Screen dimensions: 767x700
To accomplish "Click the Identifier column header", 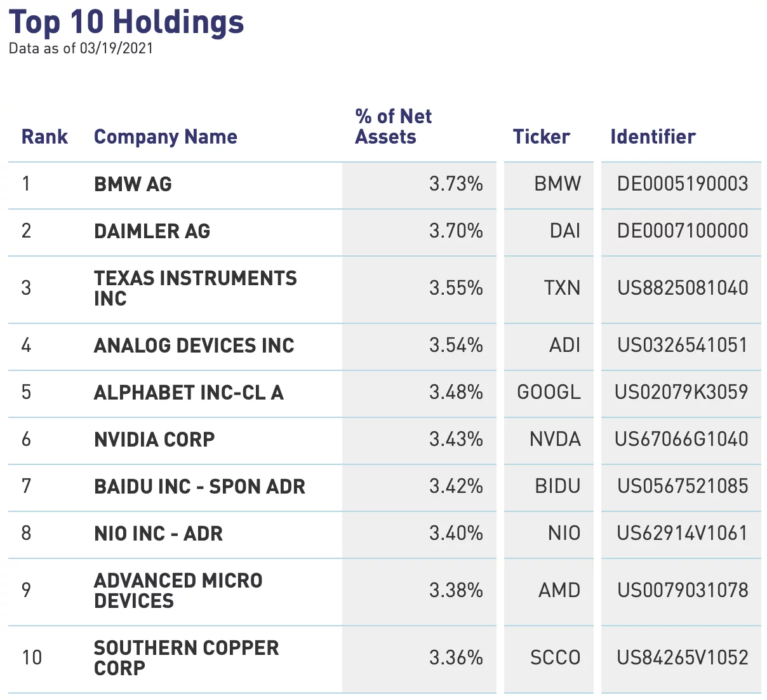I will [x=653, y=137].
